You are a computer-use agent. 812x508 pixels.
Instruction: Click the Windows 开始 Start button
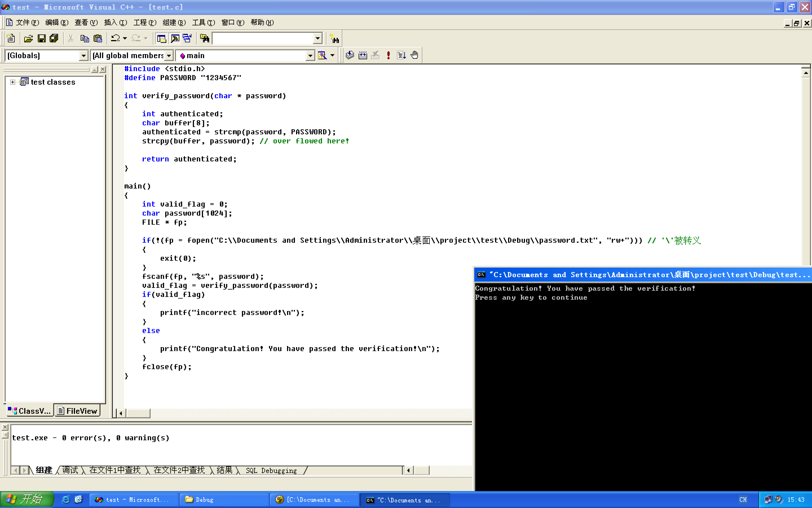click(27, 499)
